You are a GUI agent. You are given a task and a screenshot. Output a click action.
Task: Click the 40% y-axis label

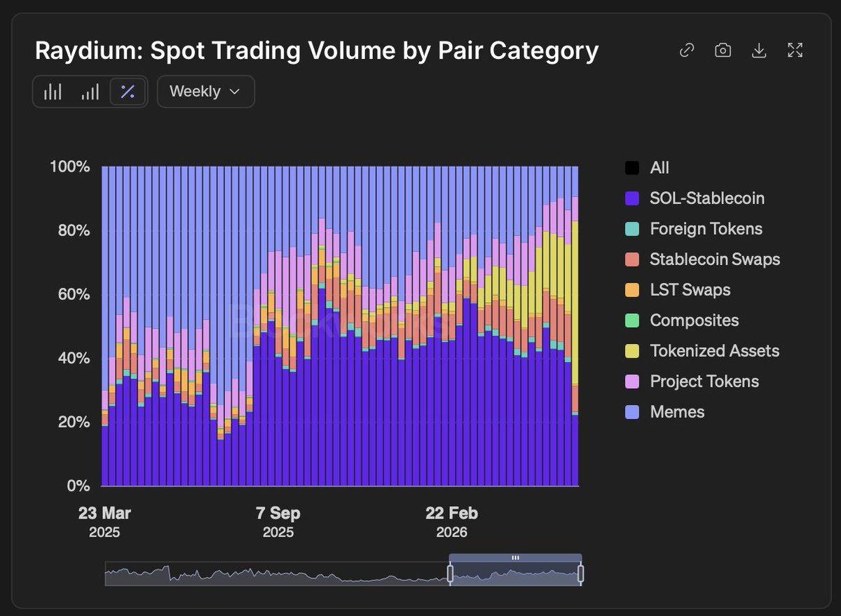(x=74, y=359)
